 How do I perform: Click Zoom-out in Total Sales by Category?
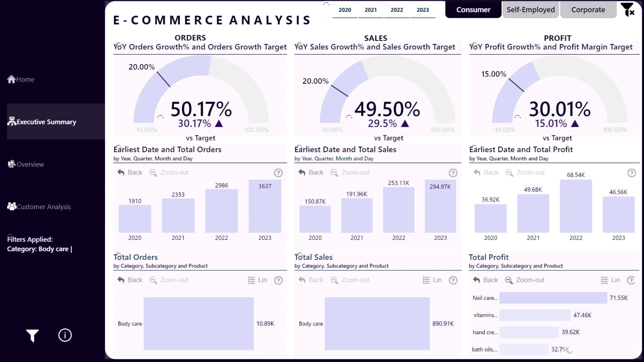tap(350, 280)
